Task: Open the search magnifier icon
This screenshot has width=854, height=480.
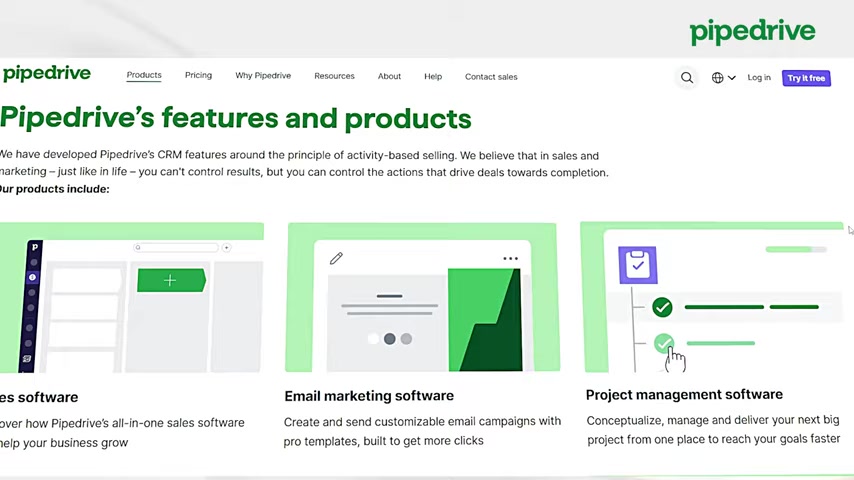Action: [687, 78]
